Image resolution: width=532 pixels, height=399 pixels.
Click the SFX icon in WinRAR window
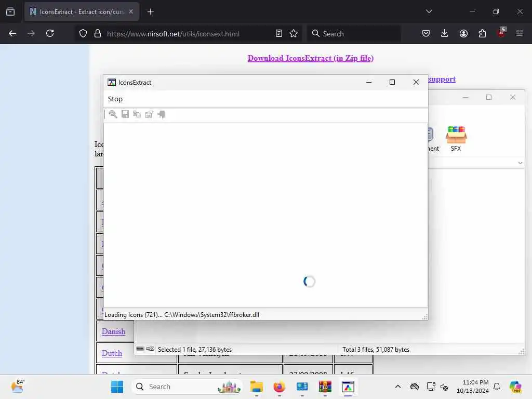pos(456,138)
